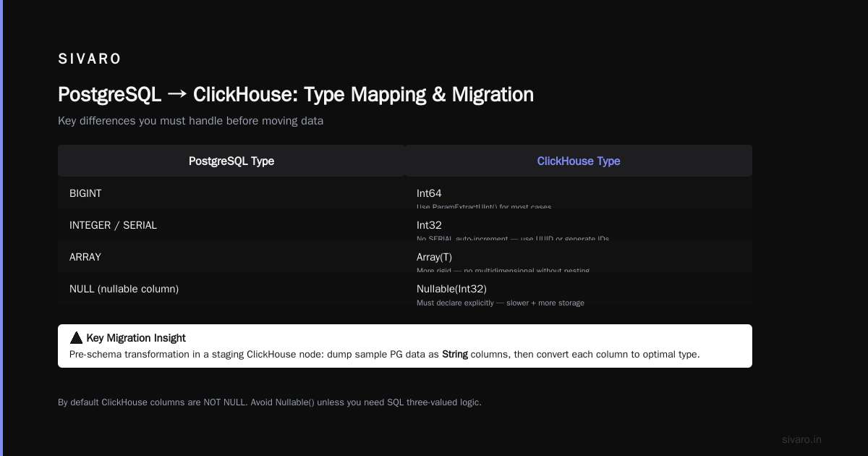
Task: Select the INTEGER / SERIAL cell
Action: (231, 225)
